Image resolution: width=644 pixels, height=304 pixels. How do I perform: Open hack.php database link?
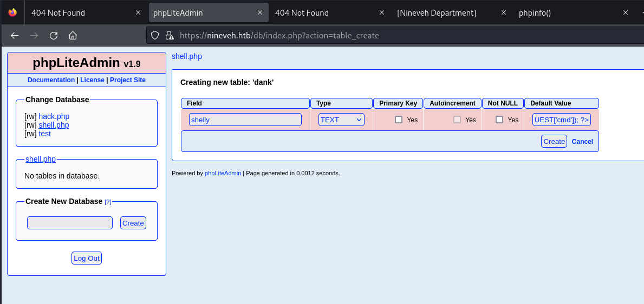pyautogui.click(x=54, y=116)
